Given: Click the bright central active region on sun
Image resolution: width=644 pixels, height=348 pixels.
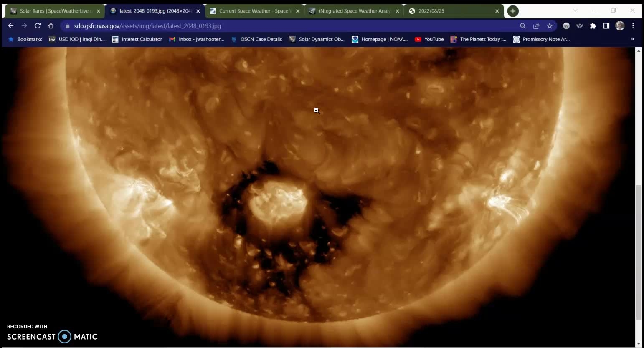Looking at the screenshot, I should tap(278, 202).
